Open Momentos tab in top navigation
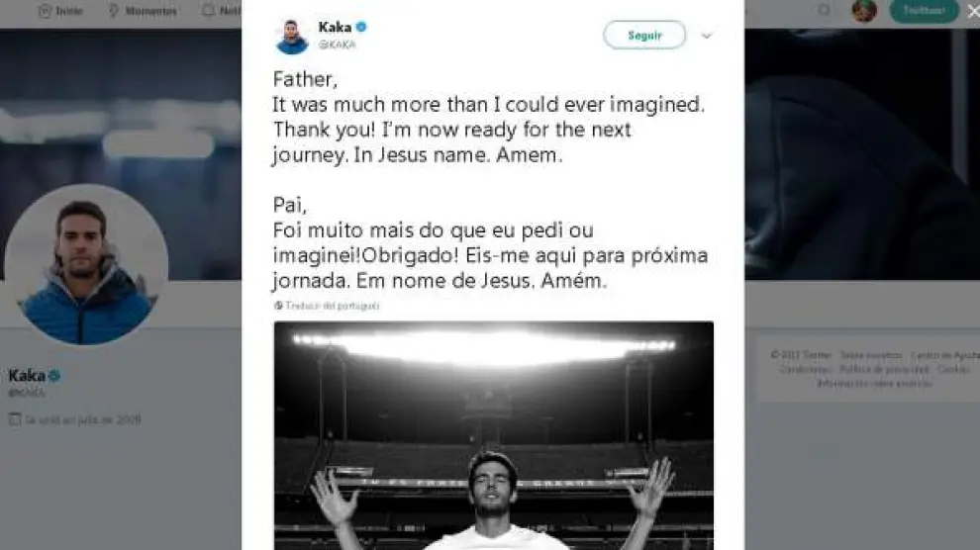Screen dimensions: 980x550 point(143,11)
